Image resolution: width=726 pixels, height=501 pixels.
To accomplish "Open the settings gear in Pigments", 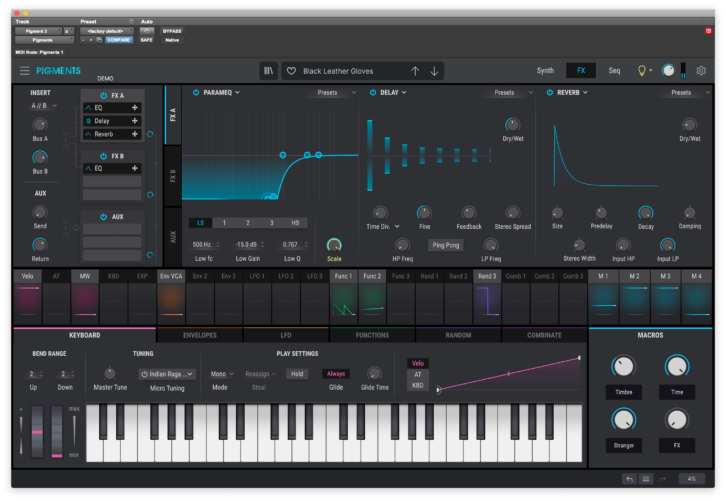I will click(x=701, y=70).
